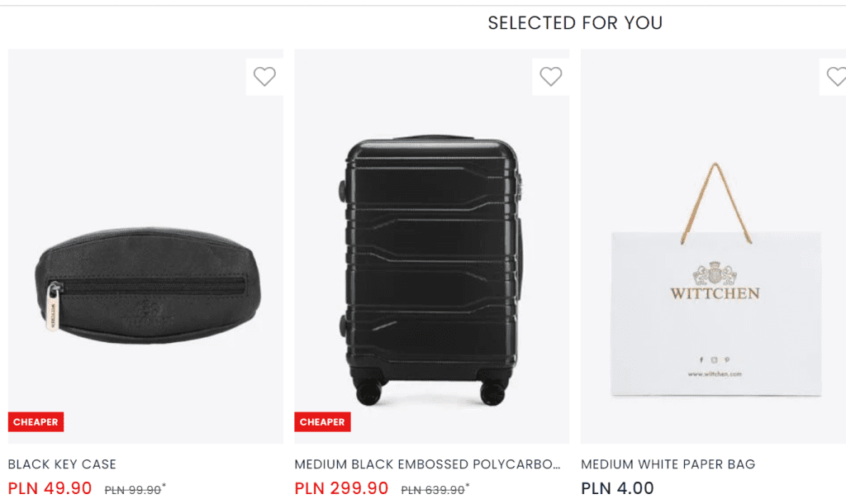The width and height of the screenshot is (846, 504).
Task: Click www.wittchen.com text on the paper bag
Action: (x=715, y=374)
